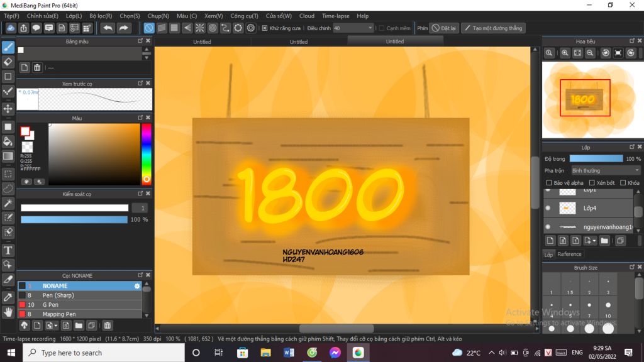Toggle snap off icon

(x=148, y=28)
